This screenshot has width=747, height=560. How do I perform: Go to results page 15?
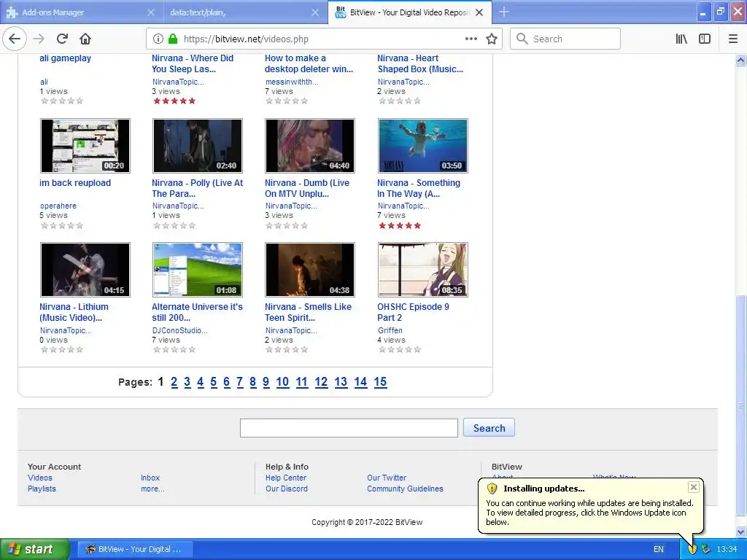tap(380, 381)
